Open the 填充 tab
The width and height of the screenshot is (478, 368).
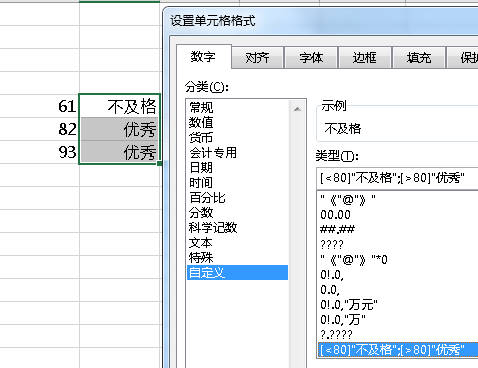pos(419,58)
